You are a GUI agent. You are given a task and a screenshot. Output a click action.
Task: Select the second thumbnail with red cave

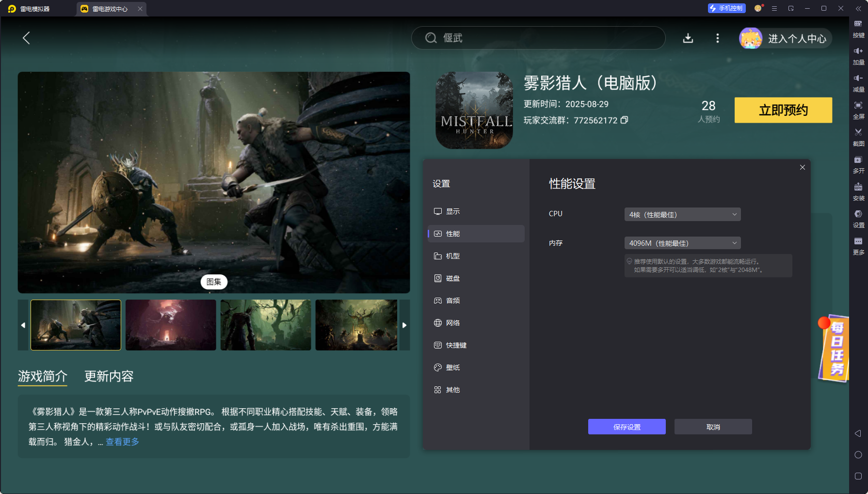pyautogui.click(x=171, y=325)
